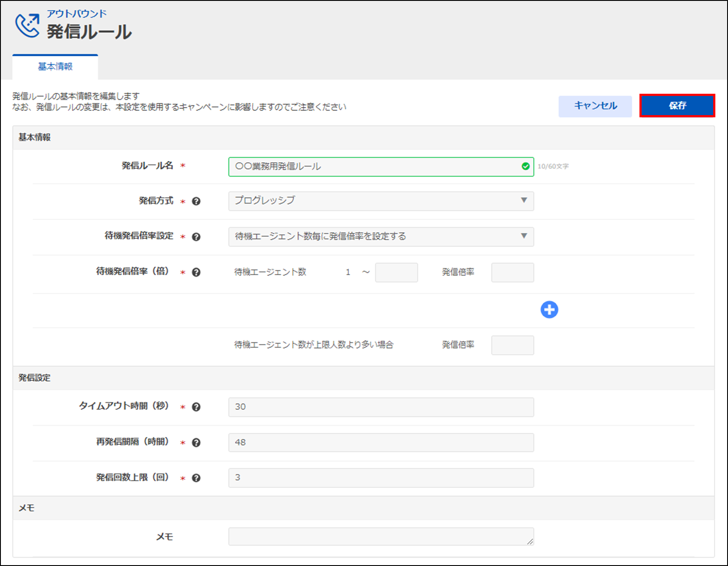Screen dimensions: 728x566
Task: Switch to the 基本情報 tab
Action: pos(55,67)
